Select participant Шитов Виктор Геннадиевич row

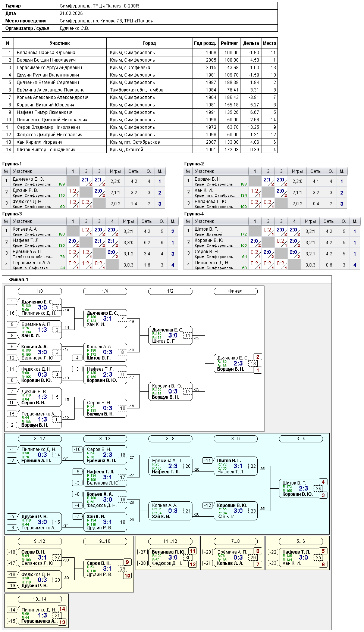pos(46,150)
